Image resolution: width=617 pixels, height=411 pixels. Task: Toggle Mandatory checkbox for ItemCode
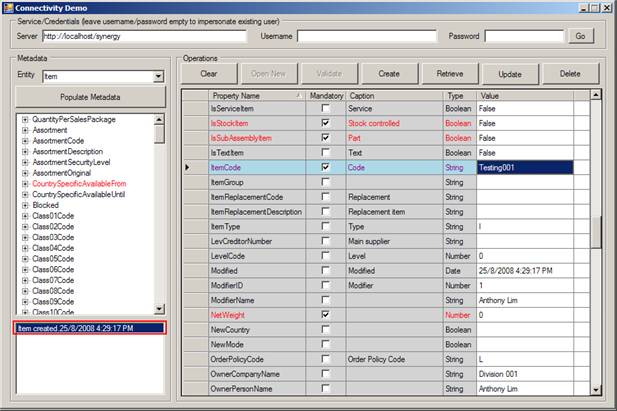click(x=325, y=167)
